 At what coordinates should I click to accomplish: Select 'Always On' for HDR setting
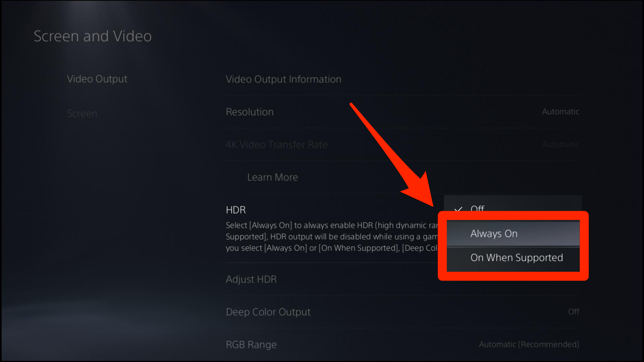(513, 233)
